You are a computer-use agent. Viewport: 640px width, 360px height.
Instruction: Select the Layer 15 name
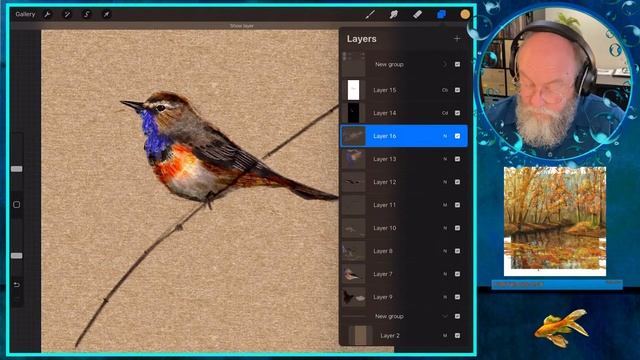384,90
